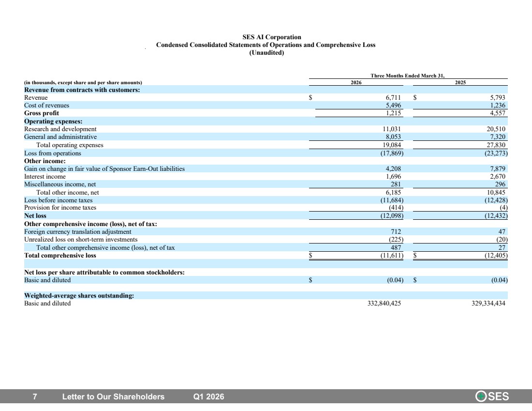Click the 2026 Research and development value 11,031
Image resolution: width=532 pixels, height=411 pixels.
392,129
